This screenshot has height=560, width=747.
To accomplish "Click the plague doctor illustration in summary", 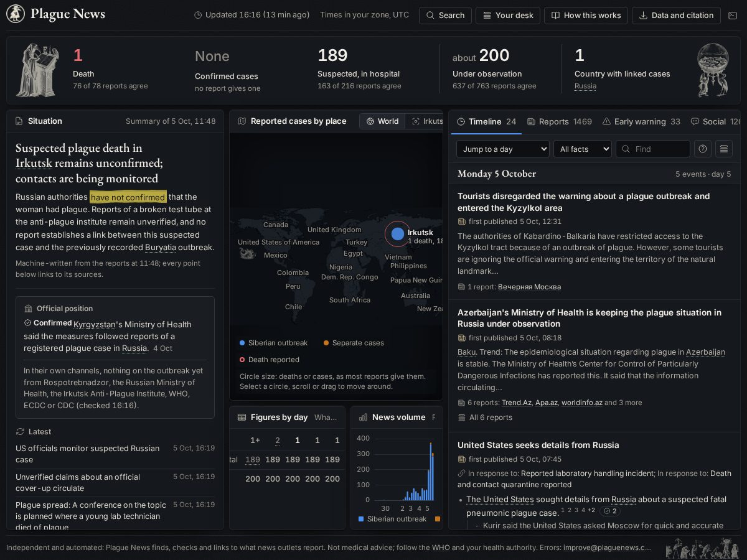I will (x=37, y=70).
